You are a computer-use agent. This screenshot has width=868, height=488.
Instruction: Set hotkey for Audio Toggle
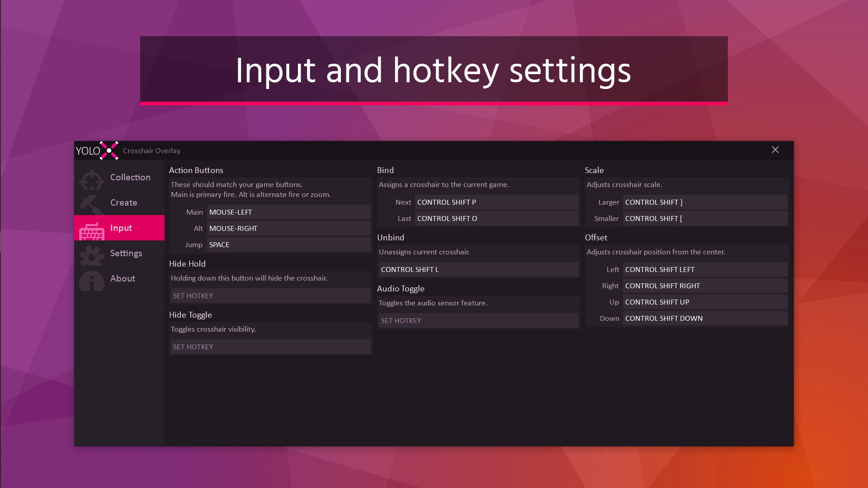478,321
